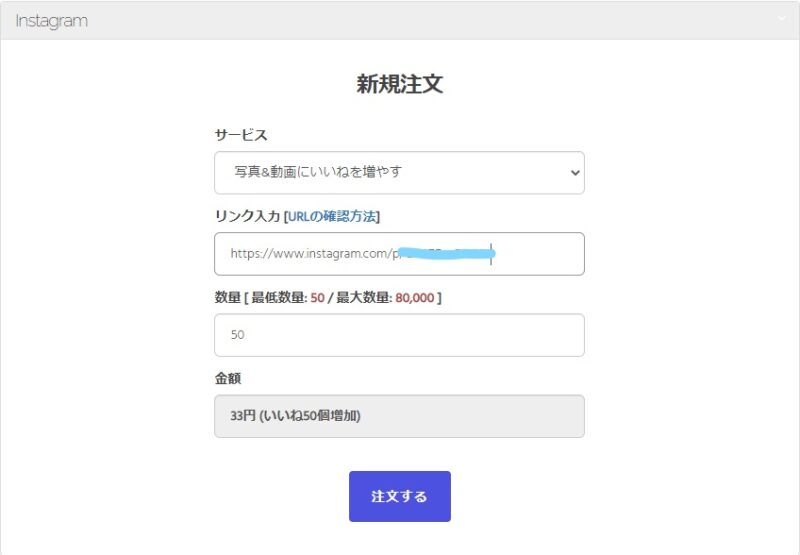Click the 数量 label at line start

[x=228, y=297]
